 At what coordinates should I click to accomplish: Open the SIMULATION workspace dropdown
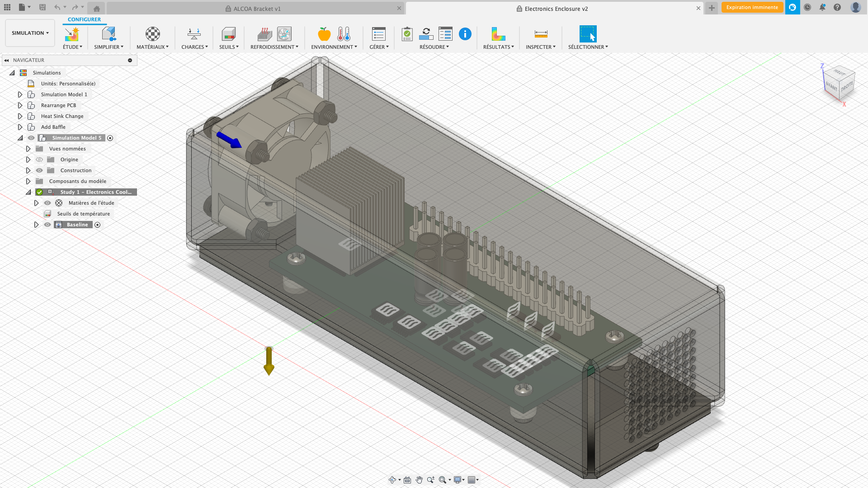[x=30, y=33]
